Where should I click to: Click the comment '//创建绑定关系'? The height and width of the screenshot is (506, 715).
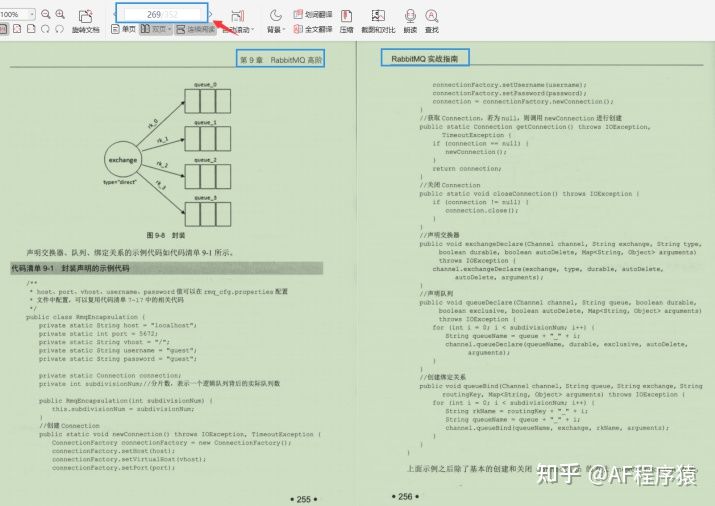443,377
